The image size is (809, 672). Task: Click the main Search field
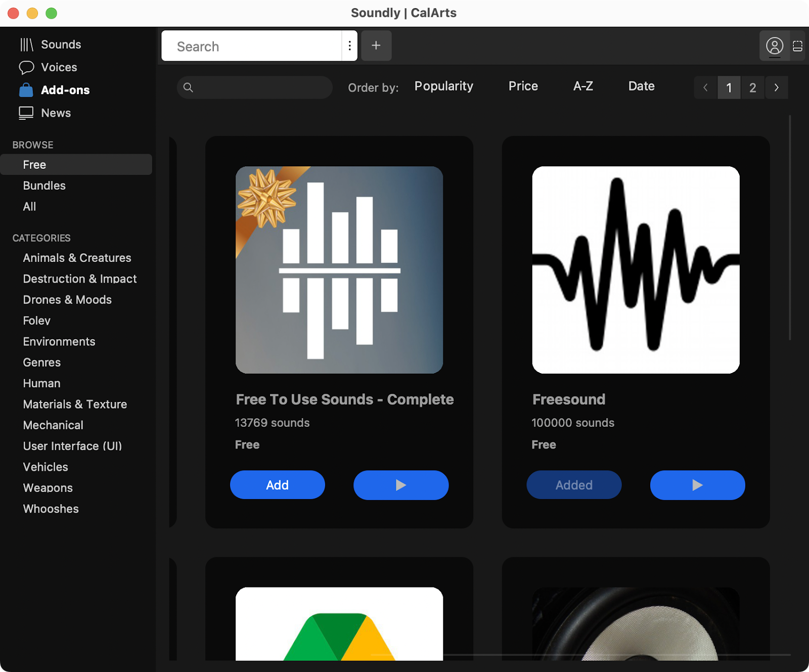point(252,46)
